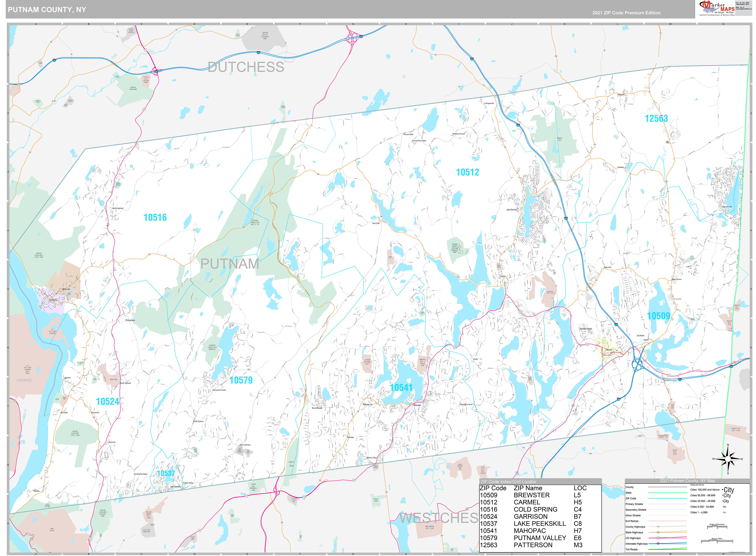Screen dimensions: 756x556
Task: Click the cyan ZIP Code line swatch
Action: (668, 498)
